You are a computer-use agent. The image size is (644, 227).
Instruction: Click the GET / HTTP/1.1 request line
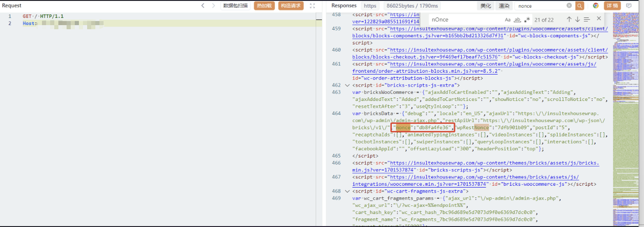[43, 16]
